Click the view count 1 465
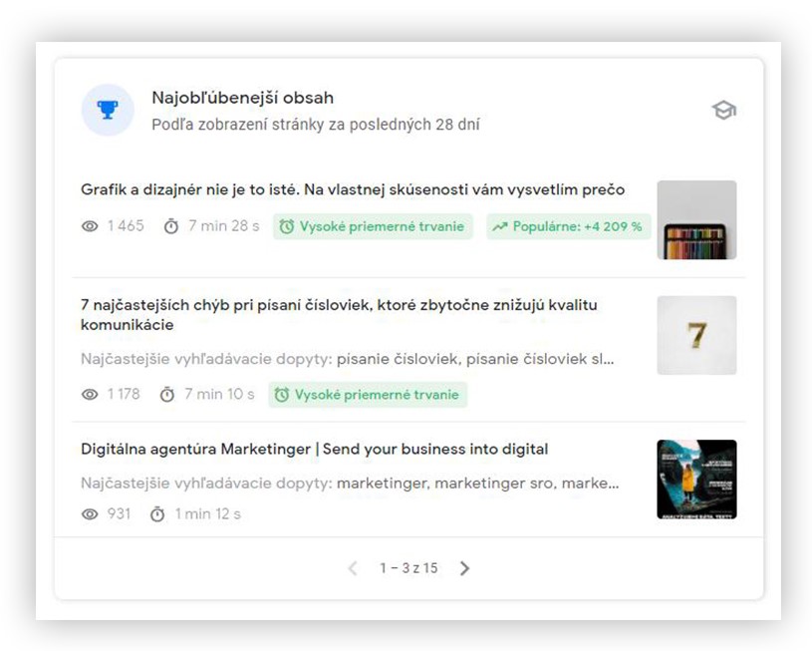 [126, 226]
